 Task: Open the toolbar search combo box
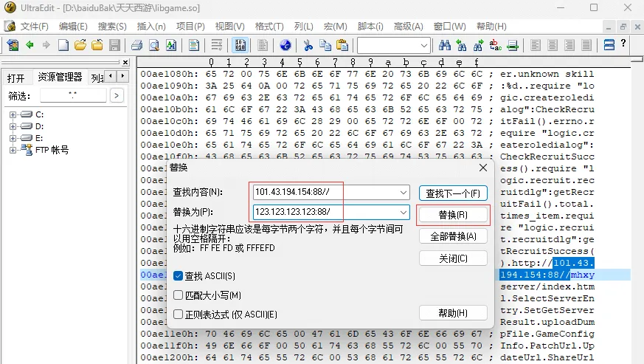394,45
